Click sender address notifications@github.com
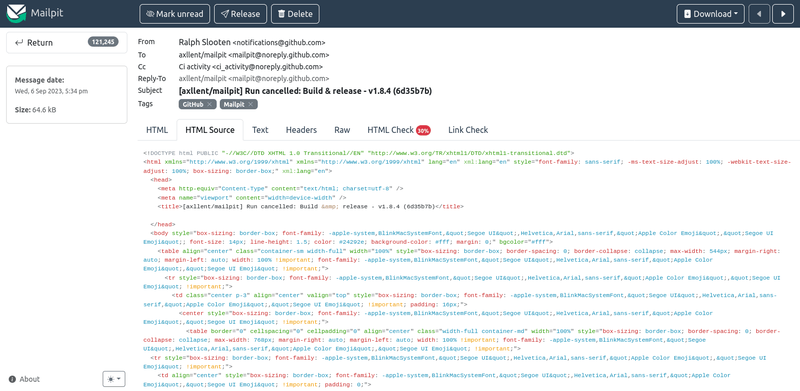 [x=279, y=43]
